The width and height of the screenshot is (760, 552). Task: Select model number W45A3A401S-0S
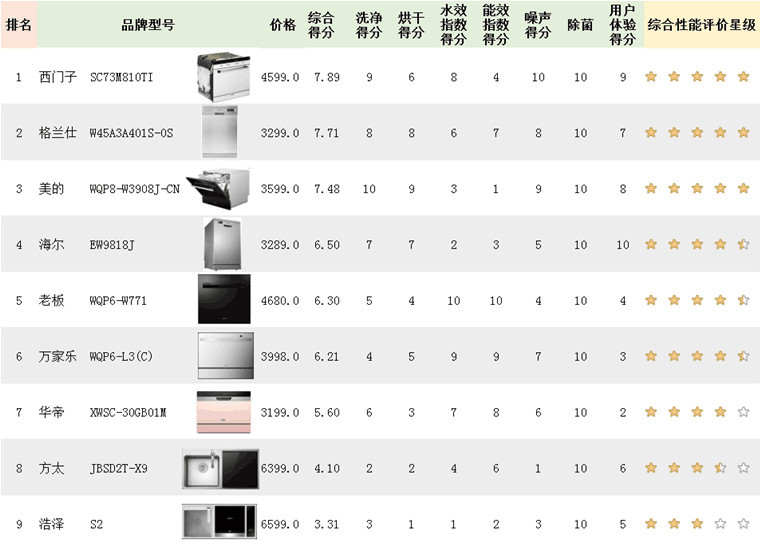pos(131,133)
